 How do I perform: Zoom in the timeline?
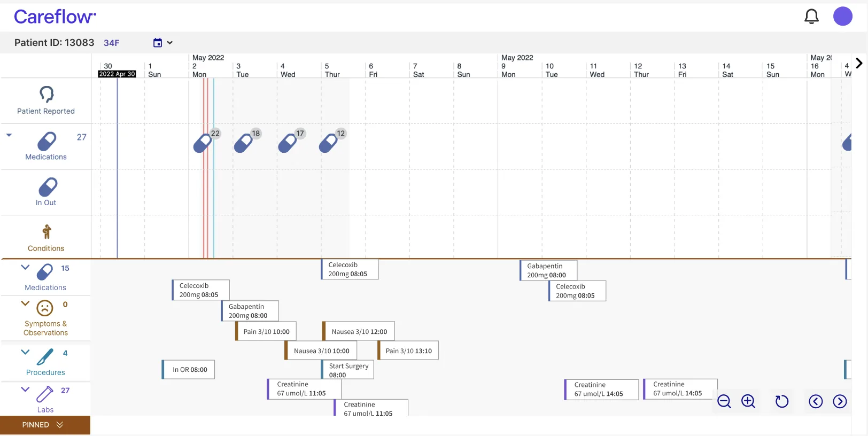[748, 401]
